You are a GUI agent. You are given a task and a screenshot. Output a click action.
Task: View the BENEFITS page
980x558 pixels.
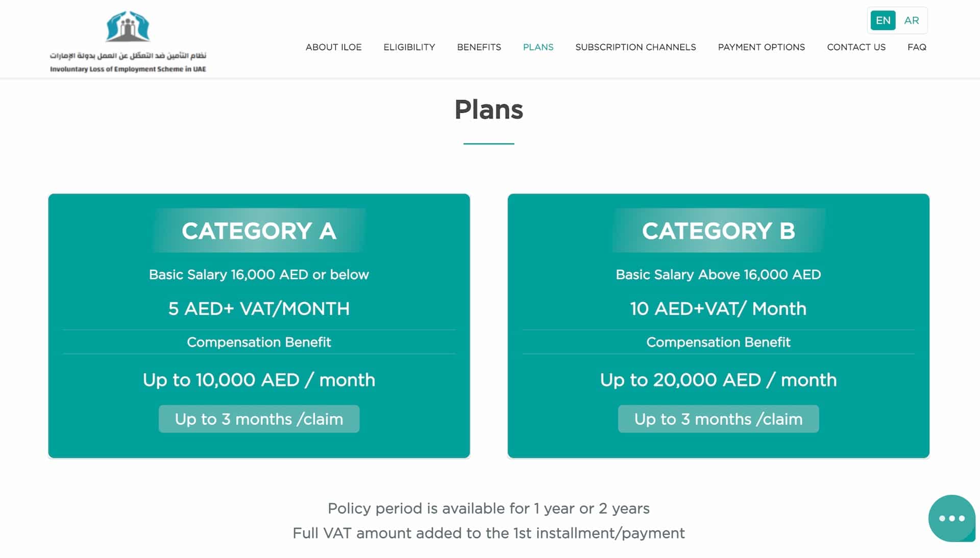pyautogui.click(x=479, y=47)
